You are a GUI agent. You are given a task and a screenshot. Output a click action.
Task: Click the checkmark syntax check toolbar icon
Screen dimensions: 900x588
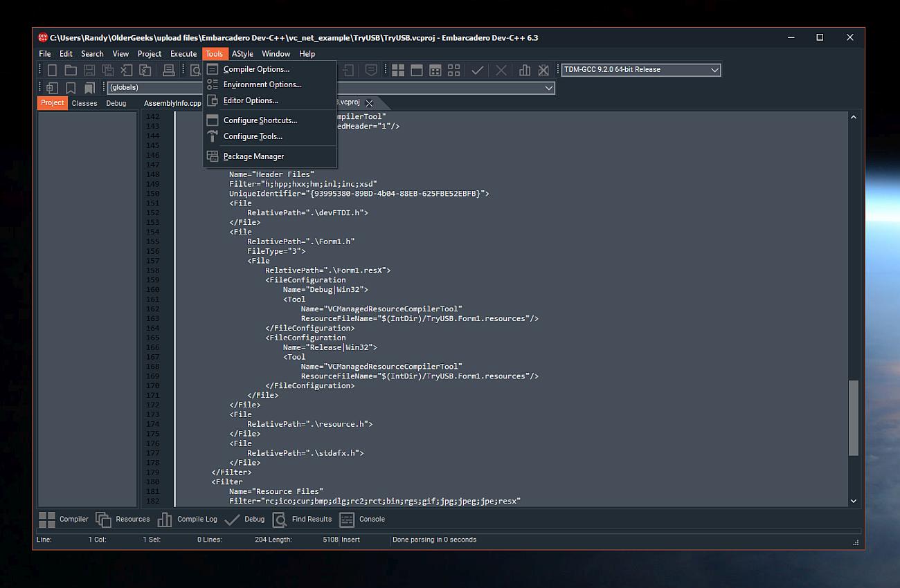(x=477, y=70)
